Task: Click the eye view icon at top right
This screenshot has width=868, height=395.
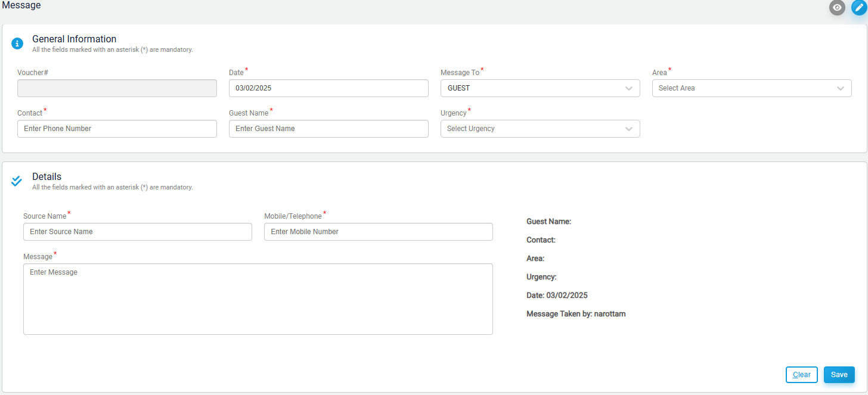Action: tap(837, 7)
